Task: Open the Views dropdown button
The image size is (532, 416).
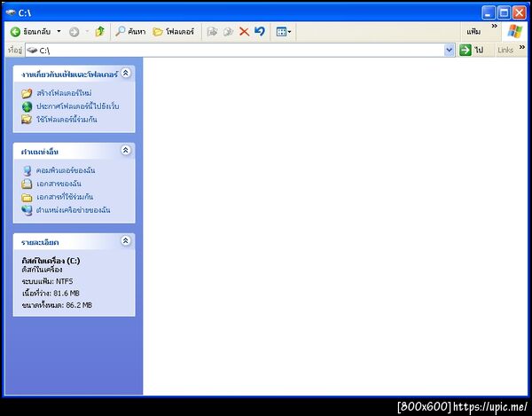Action: pyautogui.click(x=284, y=32)
